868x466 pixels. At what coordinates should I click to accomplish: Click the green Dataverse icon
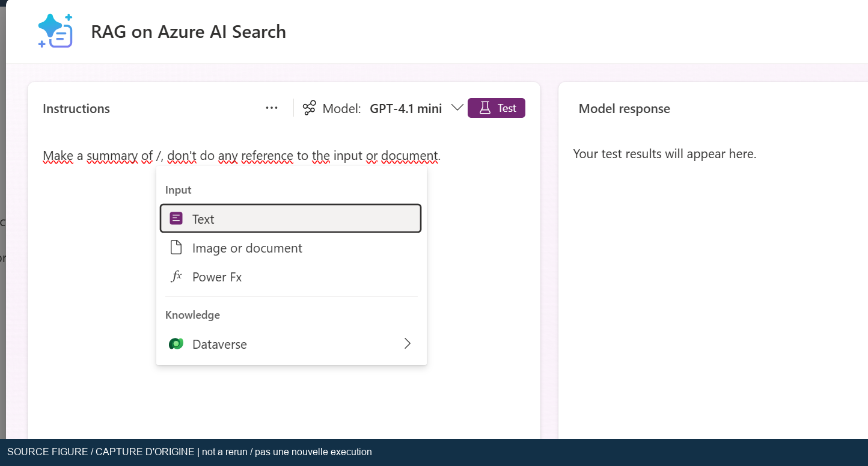[x=176, y=344]
